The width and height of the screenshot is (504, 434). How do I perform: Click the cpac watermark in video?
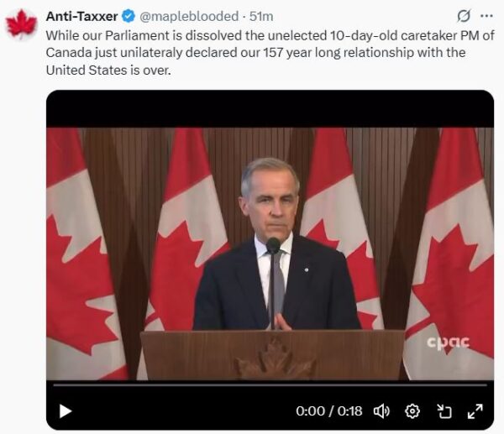448,342
